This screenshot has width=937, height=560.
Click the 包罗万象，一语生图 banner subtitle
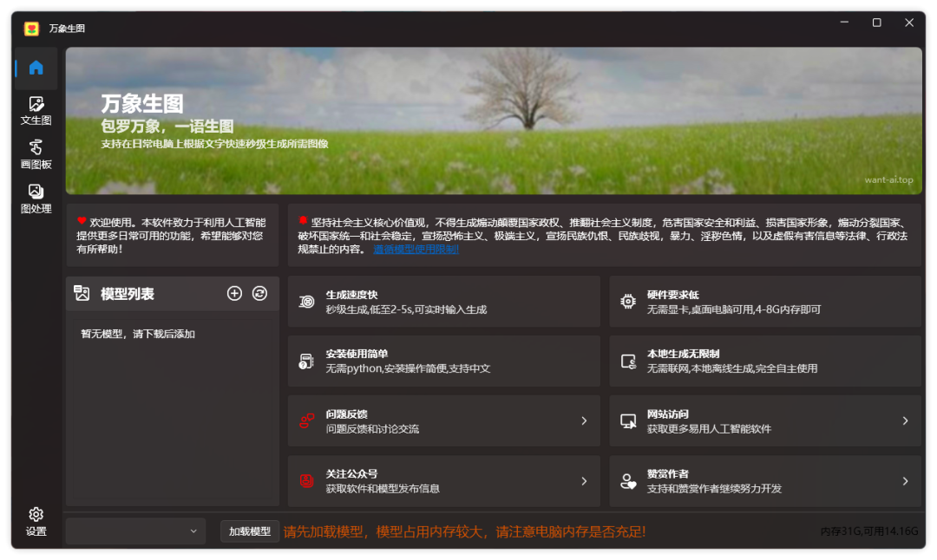[167, 126]
